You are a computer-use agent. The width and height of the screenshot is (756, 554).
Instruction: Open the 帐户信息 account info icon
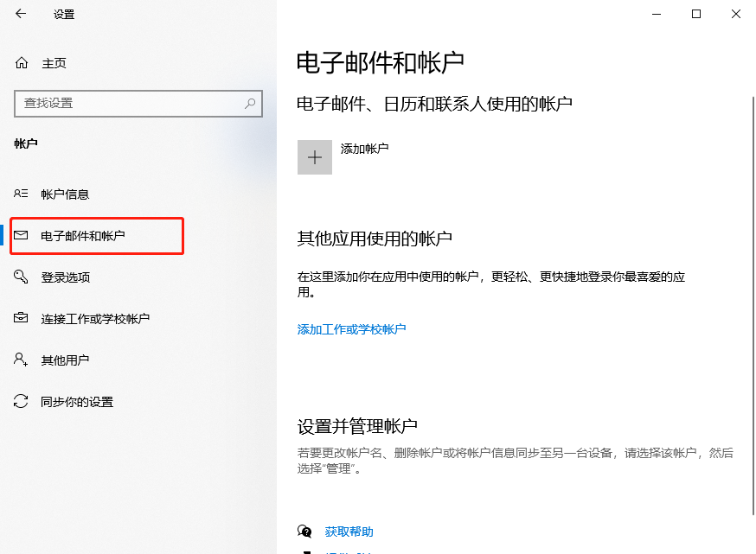(x=21, y=194)
